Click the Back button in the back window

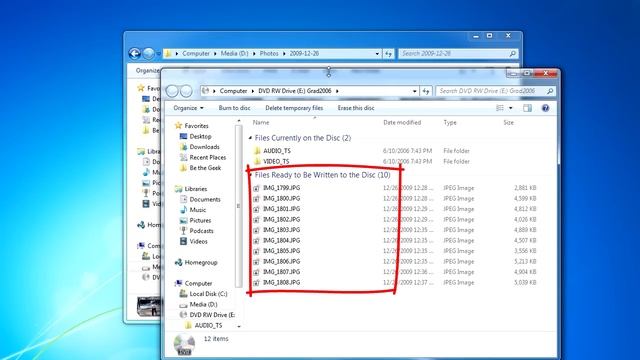[134, 53]
